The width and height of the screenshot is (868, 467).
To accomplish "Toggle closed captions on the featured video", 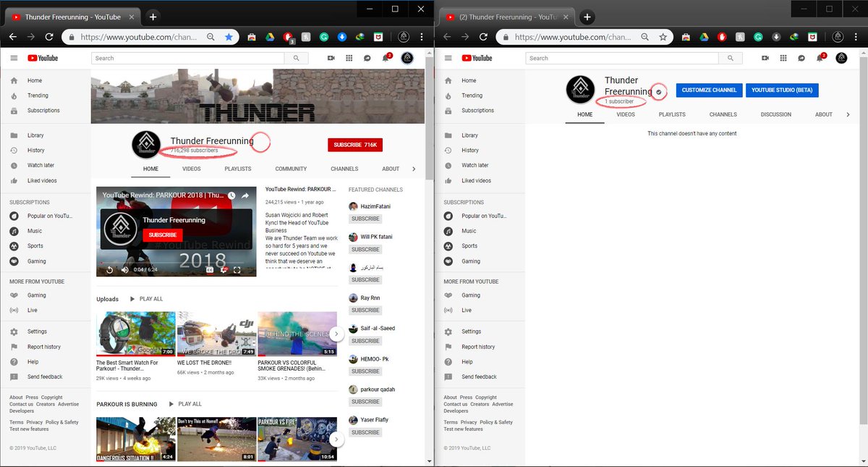I will click(x=210, y=269).
